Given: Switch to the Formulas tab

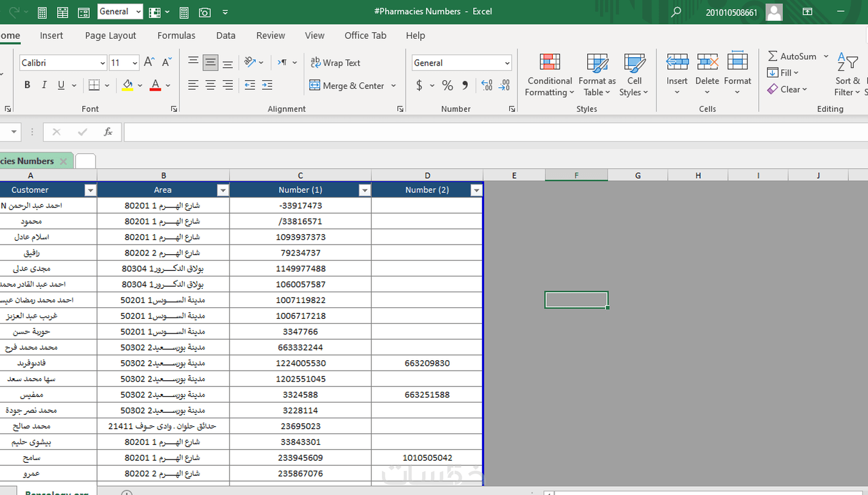Looking at the screenshot, I should (x=176, y=35).
